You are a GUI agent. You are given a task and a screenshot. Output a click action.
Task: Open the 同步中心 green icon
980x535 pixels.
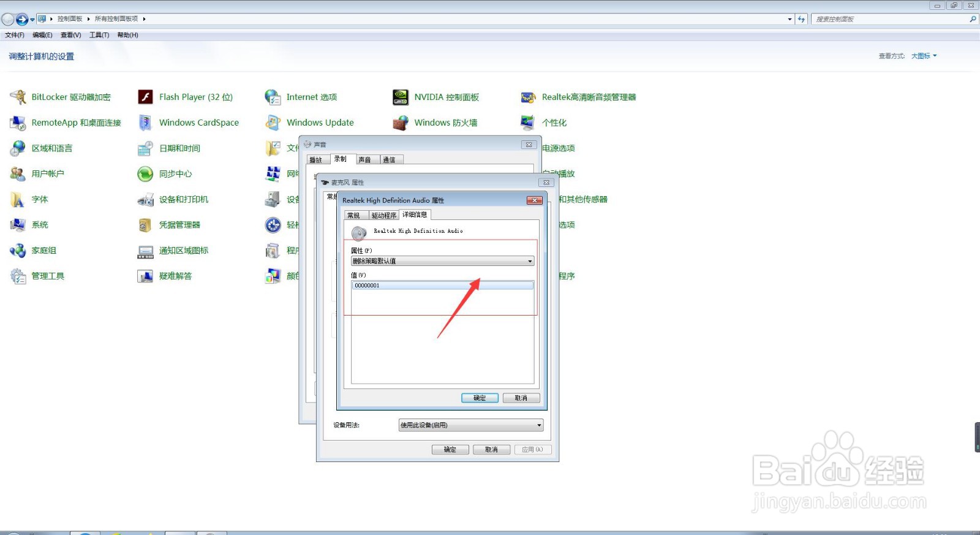[x=145, y=174]
